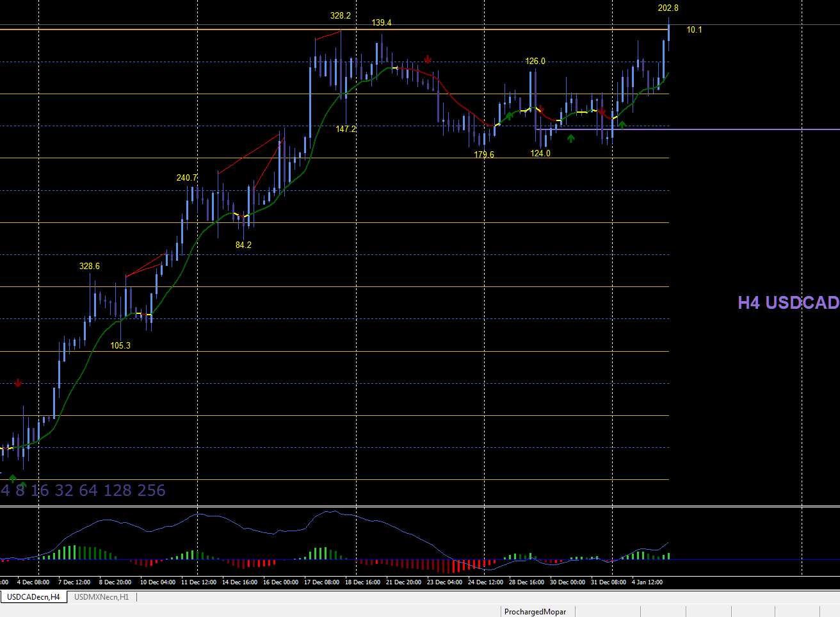Click the 24 Dec 12:00 time axis label
840x617 pixels.
point(485,582)
